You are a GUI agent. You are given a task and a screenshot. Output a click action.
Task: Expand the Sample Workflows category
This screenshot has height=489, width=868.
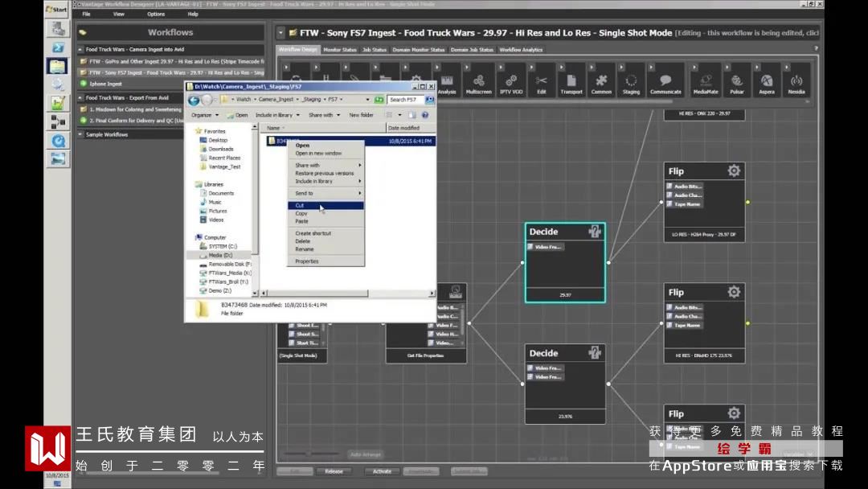81,134
